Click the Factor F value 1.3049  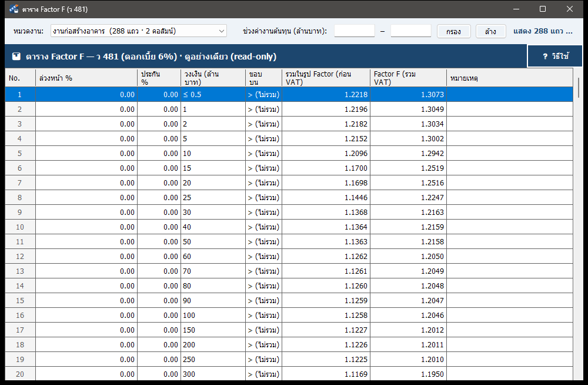point(409,109)
